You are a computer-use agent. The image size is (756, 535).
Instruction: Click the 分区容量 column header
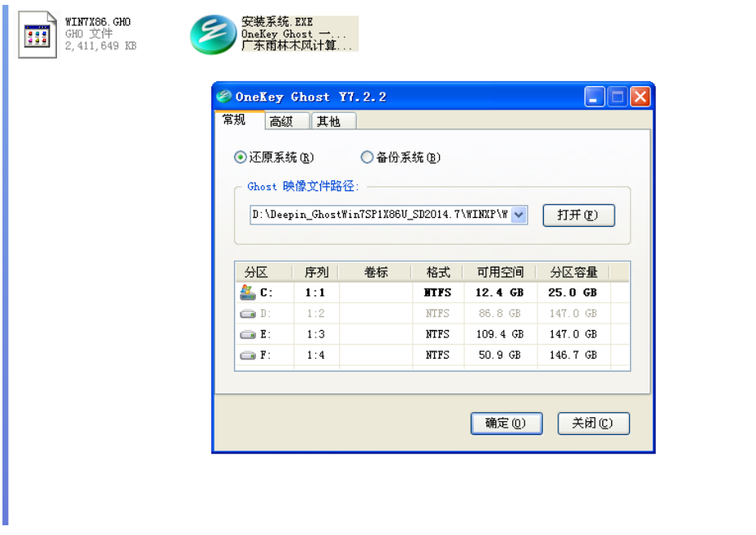(574, 272)
